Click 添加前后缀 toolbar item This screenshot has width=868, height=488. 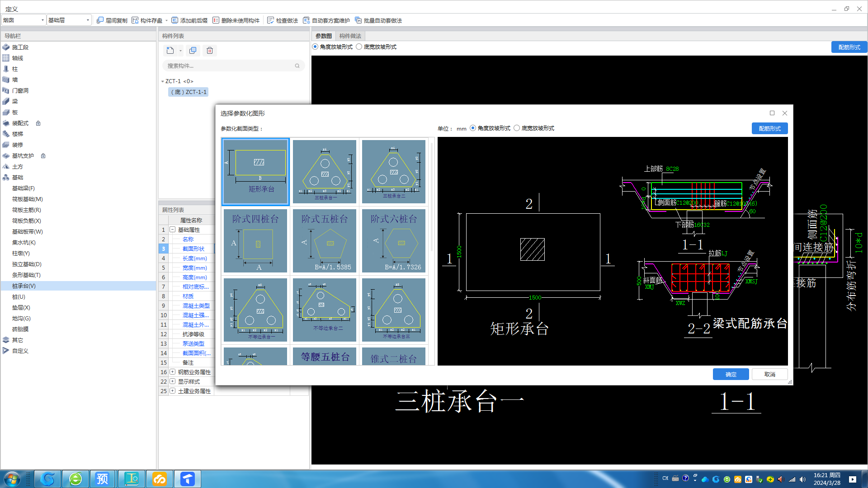189,20
